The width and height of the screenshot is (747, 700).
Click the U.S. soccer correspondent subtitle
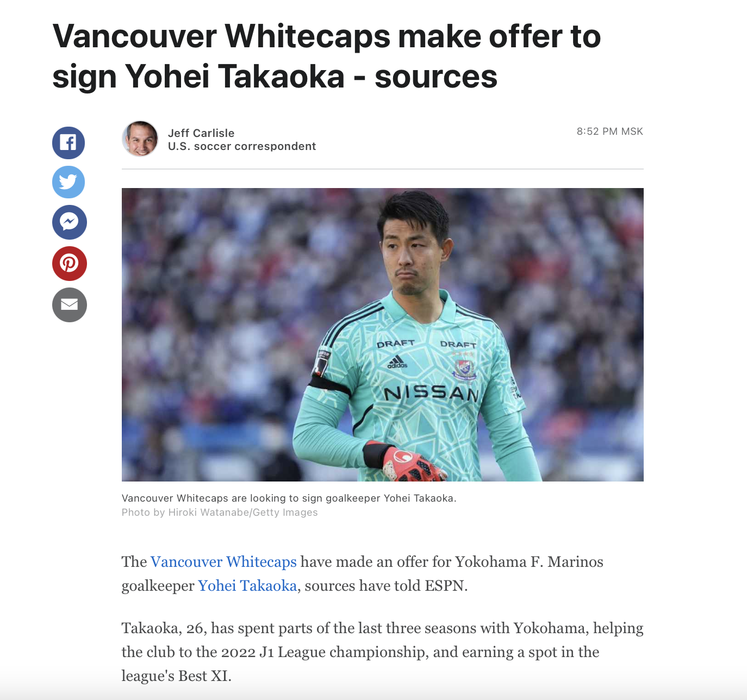[242, 146]
